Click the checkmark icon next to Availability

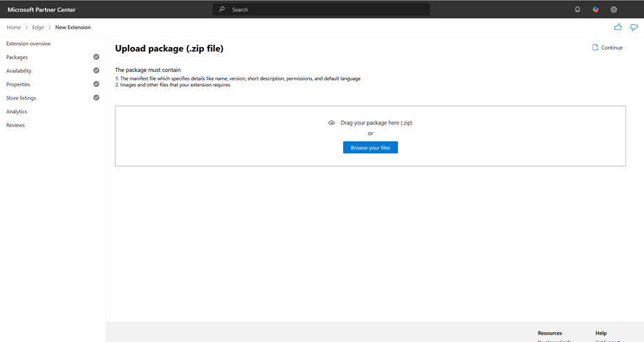tap(96, 71)
